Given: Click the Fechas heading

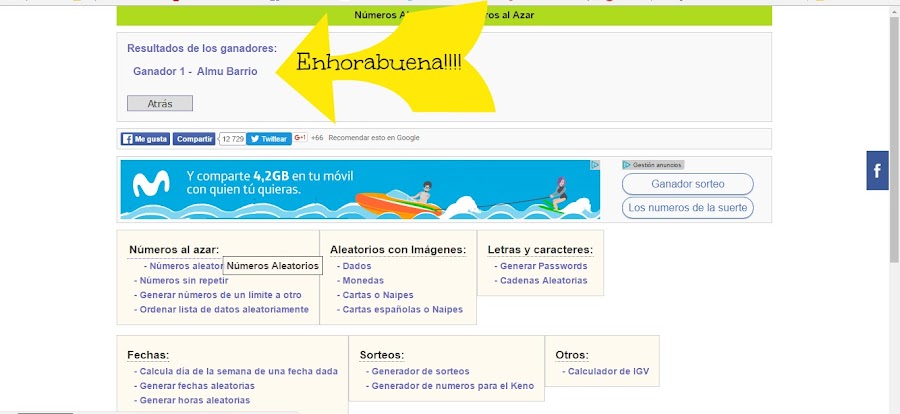Looking at the screenshot, I should pyautogui.click(x=148, y=355).
